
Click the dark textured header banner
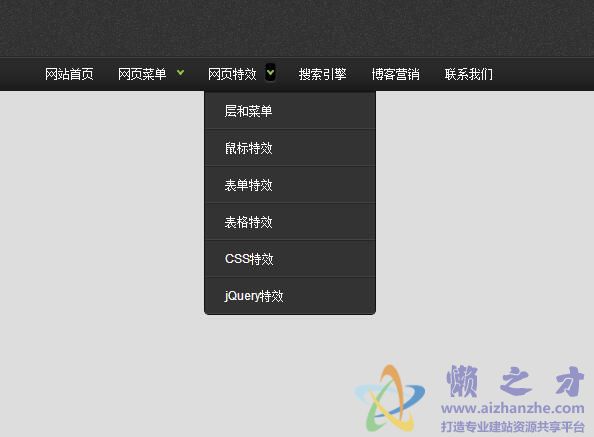click(297, 28)
